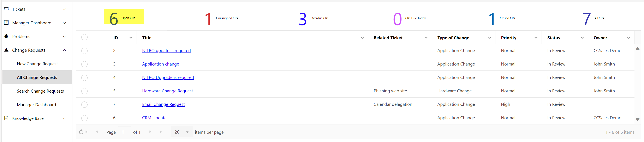This screenshot has height=142, width=644.
Task: Open the Priority column filter dropdown
Action: pos(536,38)
